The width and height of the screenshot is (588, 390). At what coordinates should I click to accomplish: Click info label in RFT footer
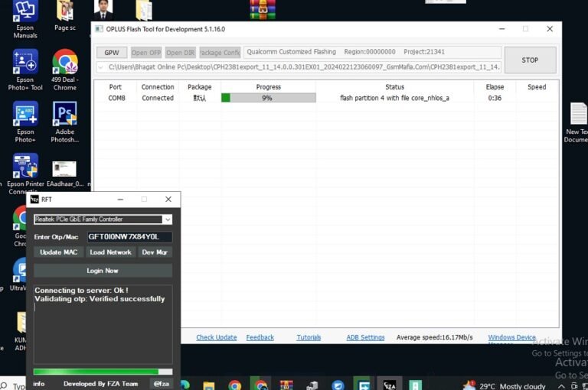38,384
